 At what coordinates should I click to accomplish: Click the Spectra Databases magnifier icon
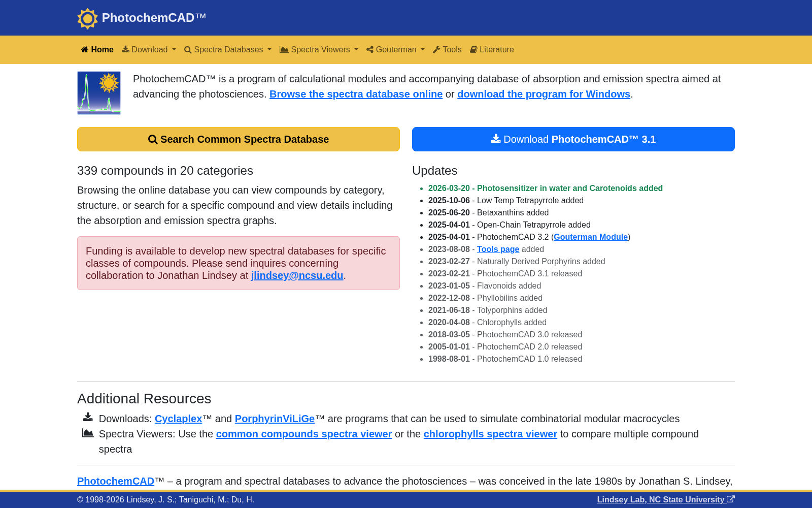pos(188,50)
